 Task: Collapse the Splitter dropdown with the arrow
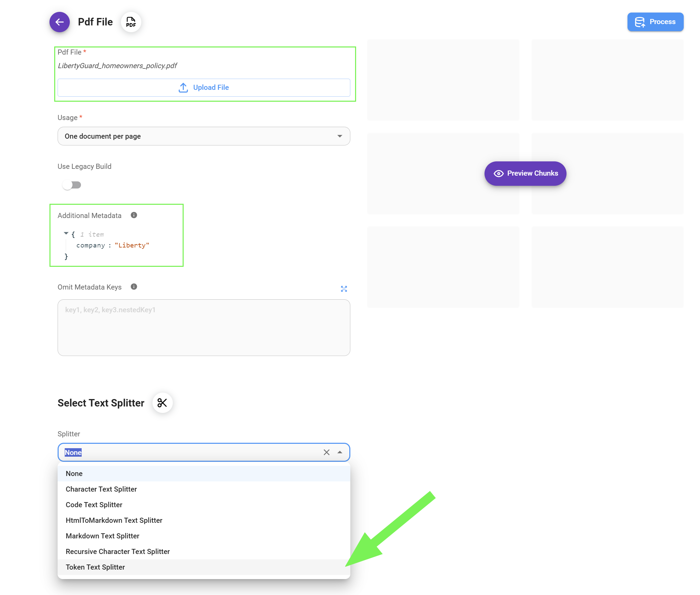coord(340,452)
